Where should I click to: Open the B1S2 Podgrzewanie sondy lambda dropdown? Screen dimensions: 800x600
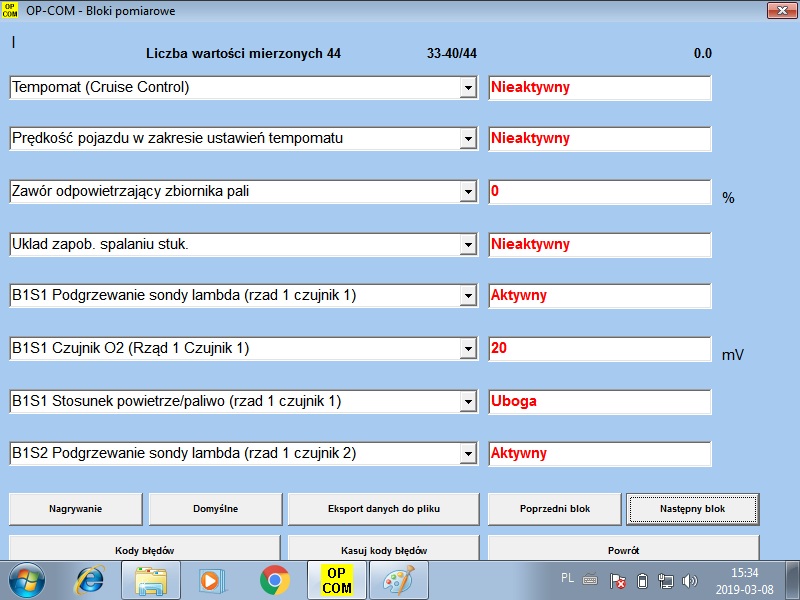click(467, 454)
